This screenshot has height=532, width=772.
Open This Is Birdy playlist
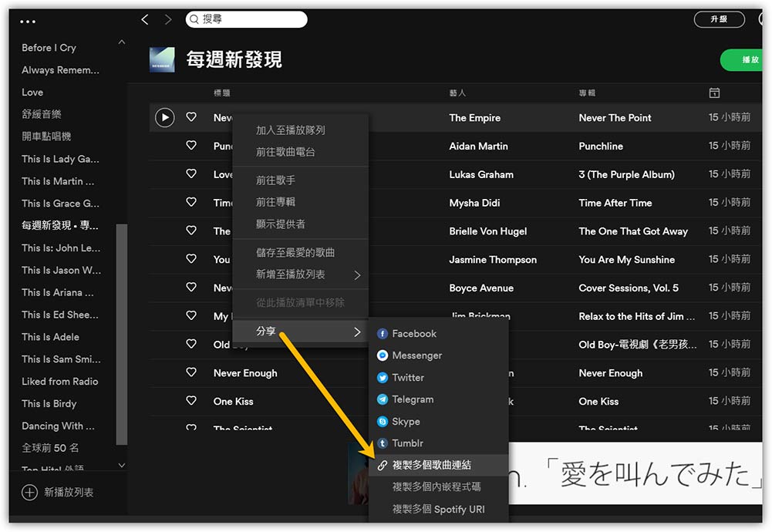pyautogui.click(x=49, y=403)
